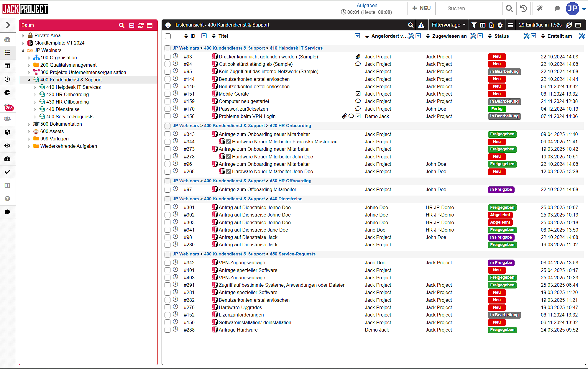This screenshot has height=369, width=588.
Task: Open pie chart icon in left sidebar
Action: pyautogui.click(x=7, y=92)
